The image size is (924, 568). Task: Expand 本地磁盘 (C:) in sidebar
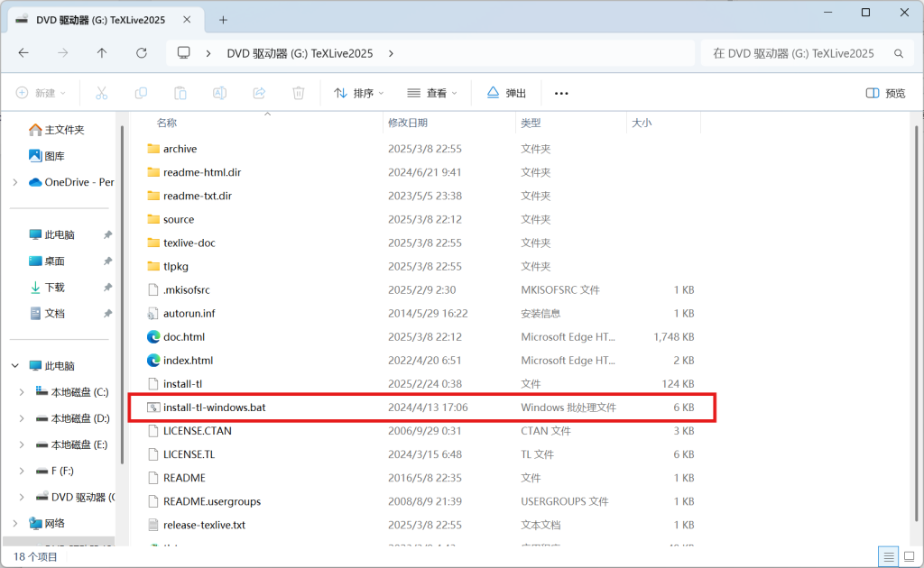pyautogui.click(x=22, y=392)
